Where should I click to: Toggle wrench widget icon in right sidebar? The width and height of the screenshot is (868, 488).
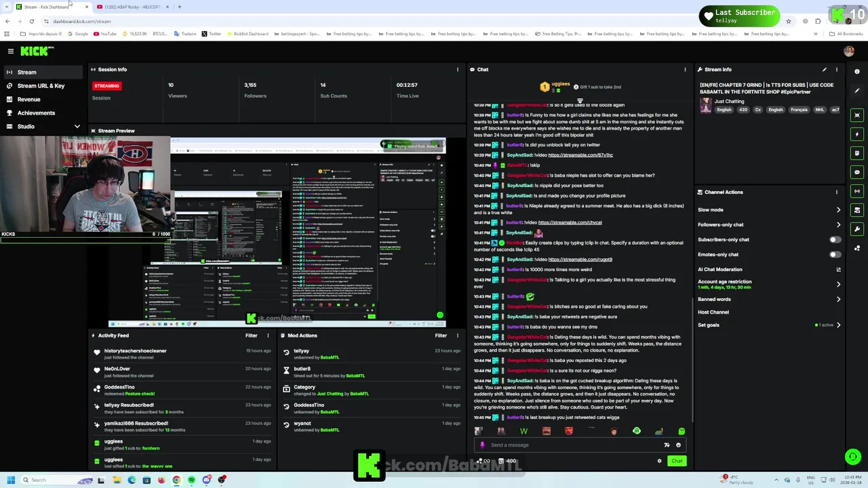(857, 229)
